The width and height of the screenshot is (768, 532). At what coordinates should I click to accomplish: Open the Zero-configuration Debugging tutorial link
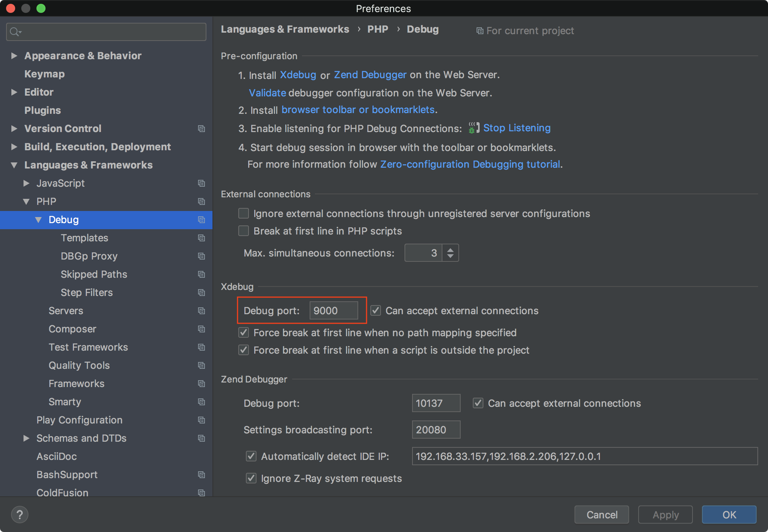pos(470,164)
